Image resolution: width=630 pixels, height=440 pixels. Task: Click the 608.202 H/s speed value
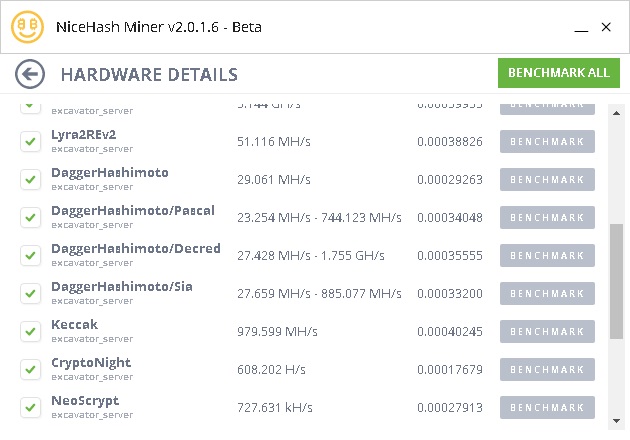[x=271, y=369]
